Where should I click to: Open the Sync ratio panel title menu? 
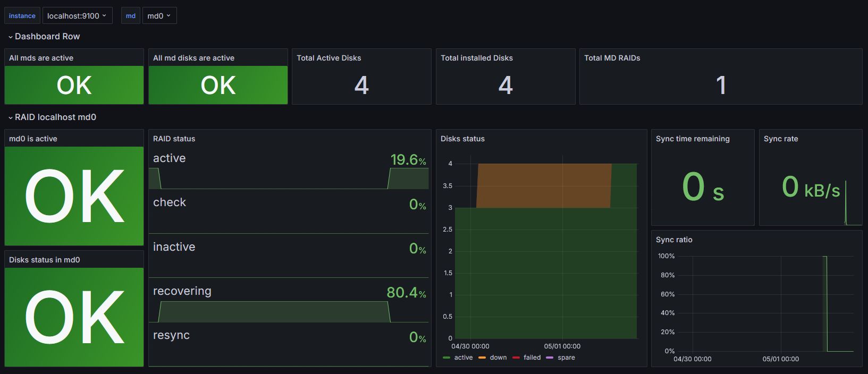pyautogui.click(x=674, y=240)
